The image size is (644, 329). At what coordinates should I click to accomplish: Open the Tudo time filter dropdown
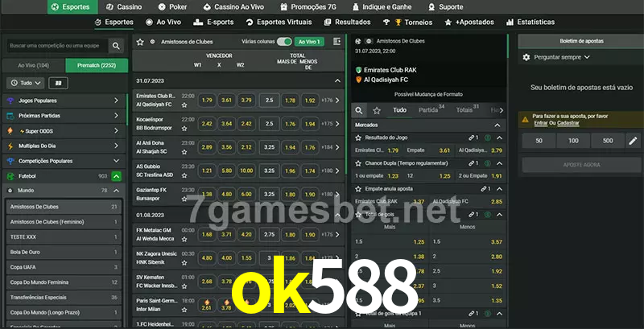pyautogui.click(x=25, y=83)
